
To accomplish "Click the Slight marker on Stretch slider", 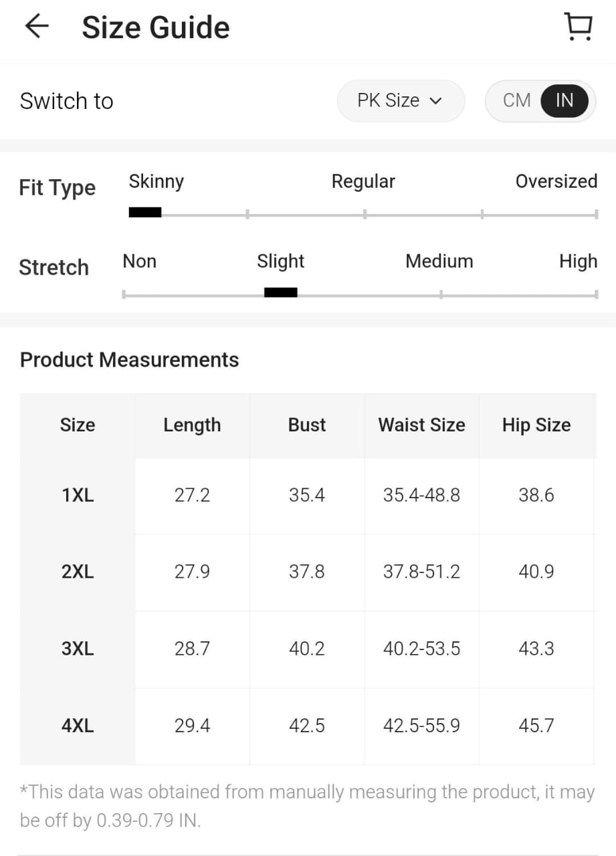I will (280, 292).
